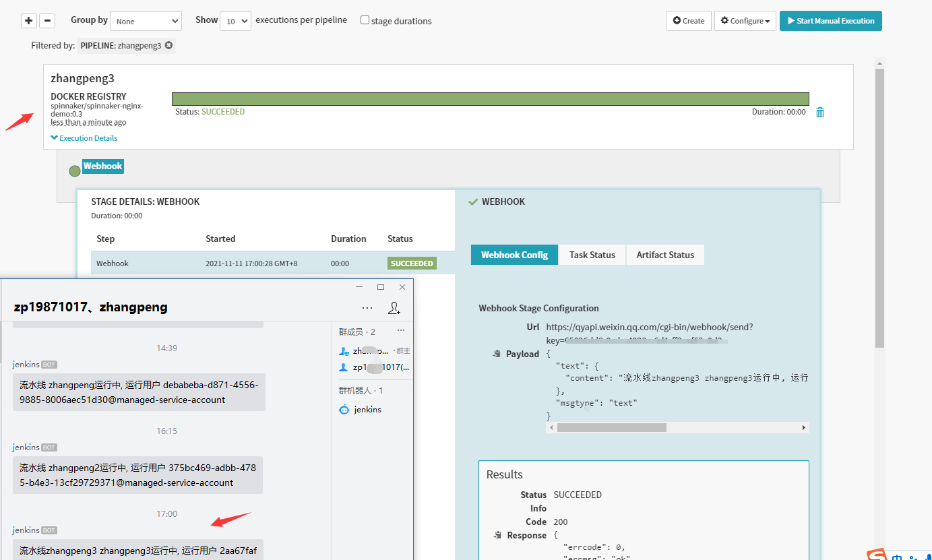932x560 pixels.
Task: Click the green execution progress bar
Action: point(491,99)
